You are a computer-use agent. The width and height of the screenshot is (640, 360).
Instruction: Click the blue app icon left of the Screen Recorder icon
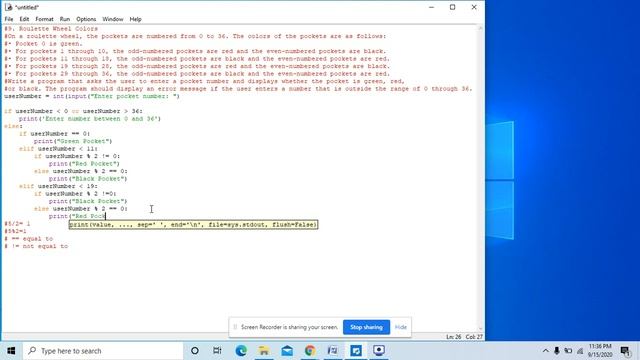(356, 351)
